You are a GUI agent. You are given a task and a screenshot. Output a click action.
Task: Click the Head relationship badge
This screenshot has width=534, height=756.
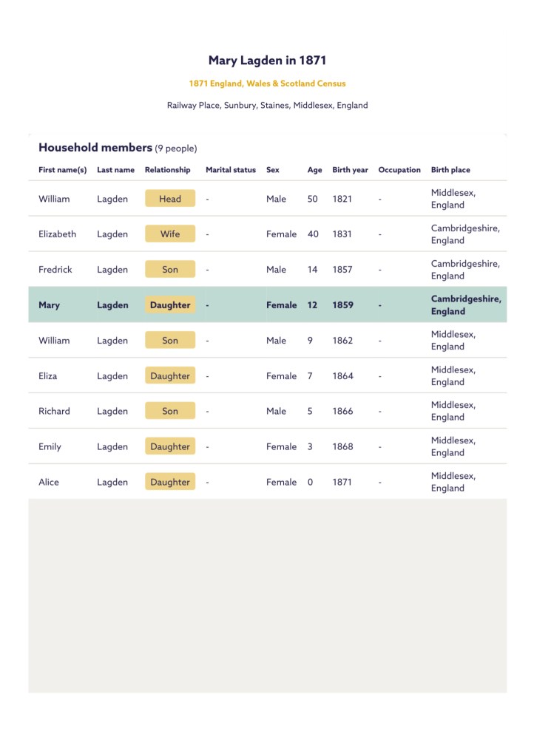coord(170,199)
